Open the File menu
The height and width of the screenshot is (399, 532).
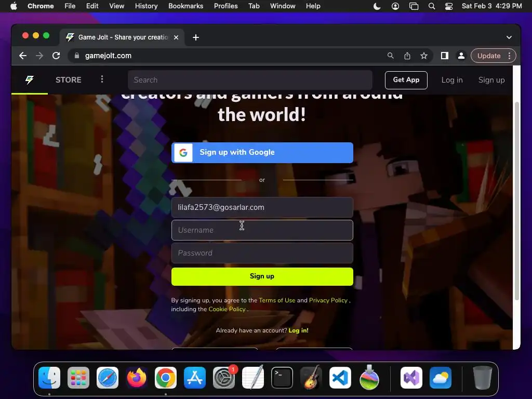(x=70, y=6)
